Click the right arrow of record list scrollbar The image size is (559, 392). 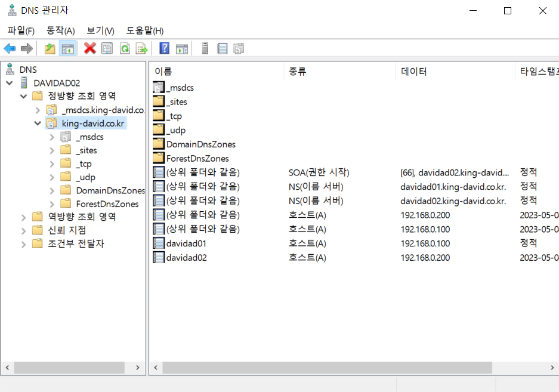point(552,368)
